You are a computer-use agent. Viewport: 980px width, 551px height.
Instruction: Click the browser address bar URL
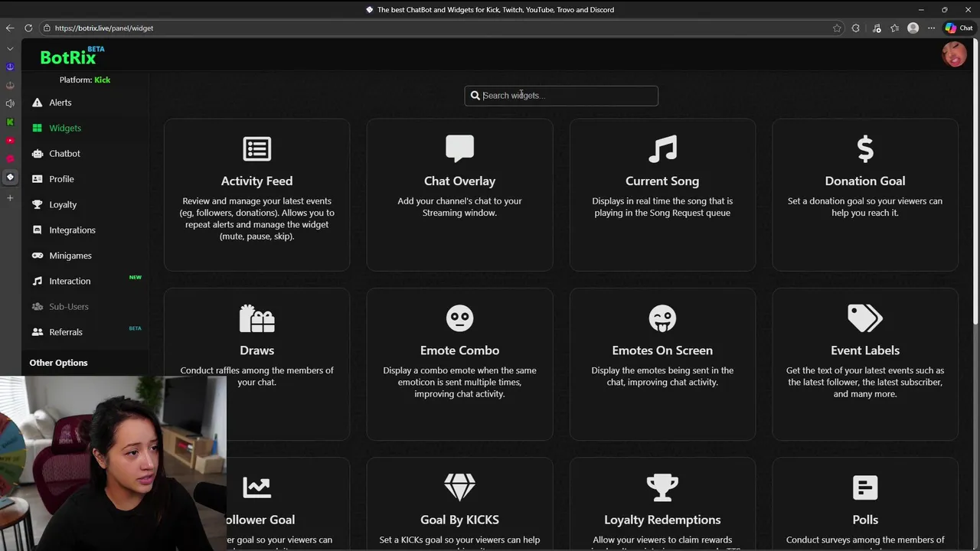pyautogui.click(x=104, y=28)
